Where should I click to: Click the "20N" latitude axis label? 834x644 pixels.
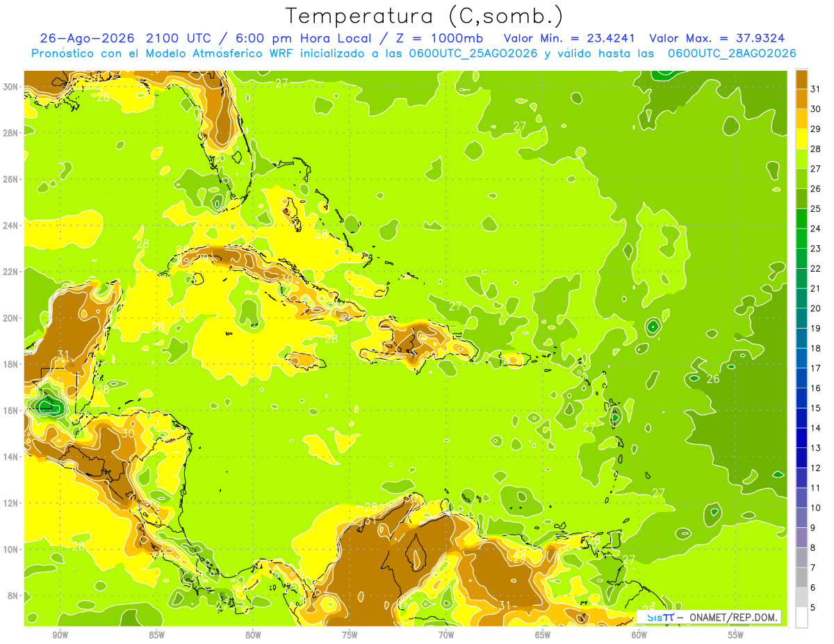click(10, 318)
